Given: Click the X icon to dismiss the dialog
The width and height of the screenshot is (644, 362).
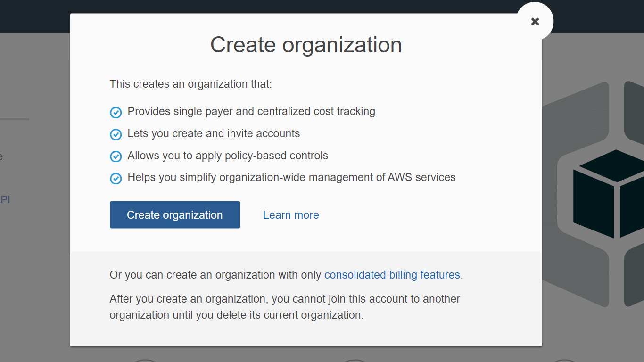Looking at the screenshot, I should [535, 21].
